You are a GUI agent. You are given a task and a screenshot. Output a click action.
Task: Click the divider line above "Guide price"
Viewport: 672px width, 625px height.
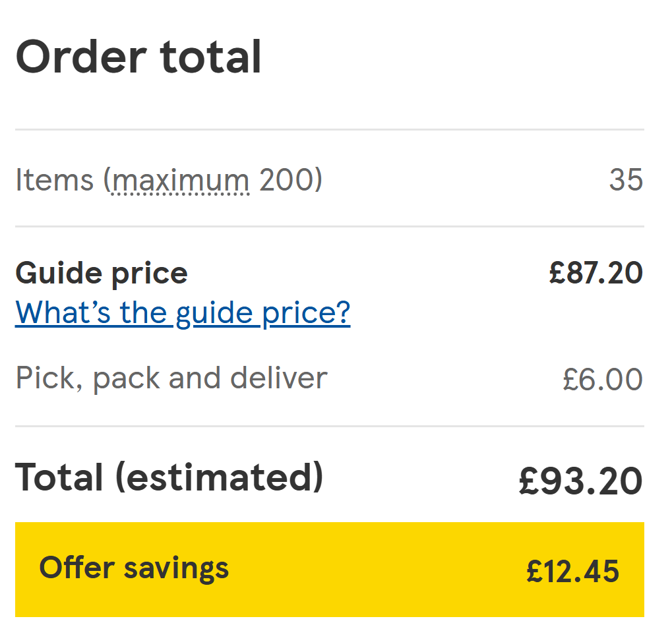pos(330,227)
